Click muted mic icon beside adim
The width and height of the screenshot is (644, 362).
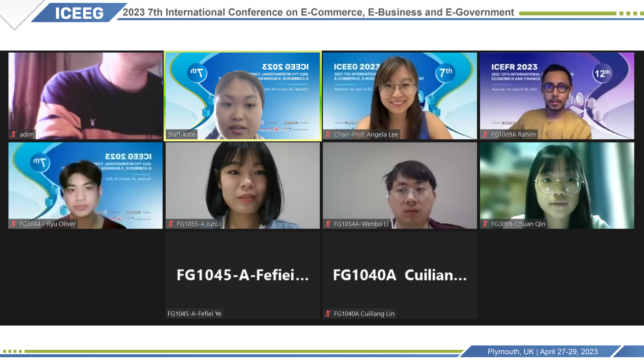click(x=13, y=134)
